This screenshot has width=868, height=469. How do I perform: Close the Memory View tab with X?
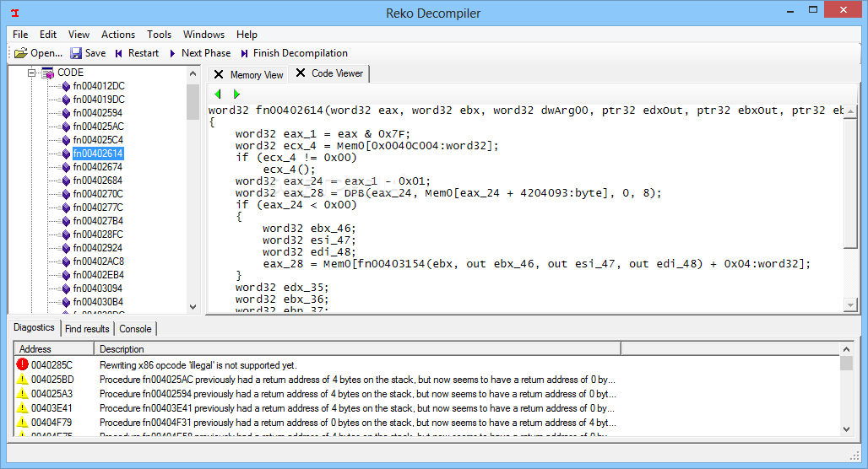pyautogui.click(x=219, y=74)
